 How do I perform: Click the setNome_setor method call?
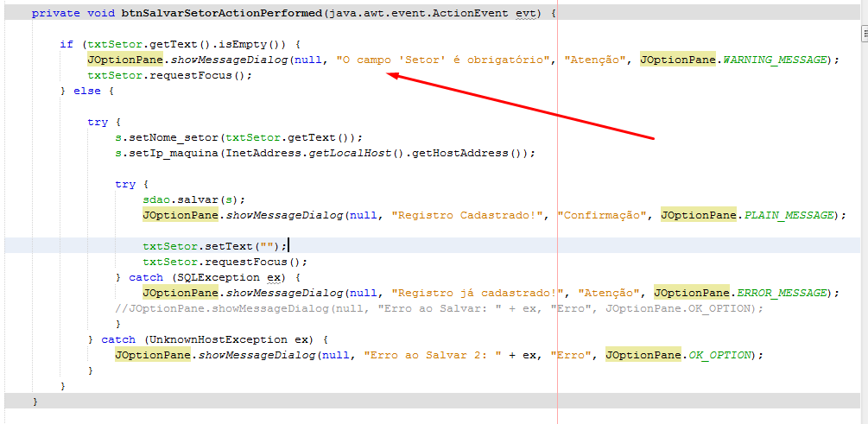coord(174,137)
